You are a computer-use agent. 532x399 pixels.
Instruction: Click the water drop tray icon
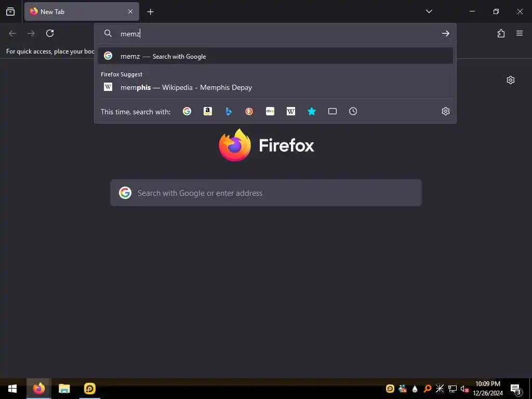point(415,389)
